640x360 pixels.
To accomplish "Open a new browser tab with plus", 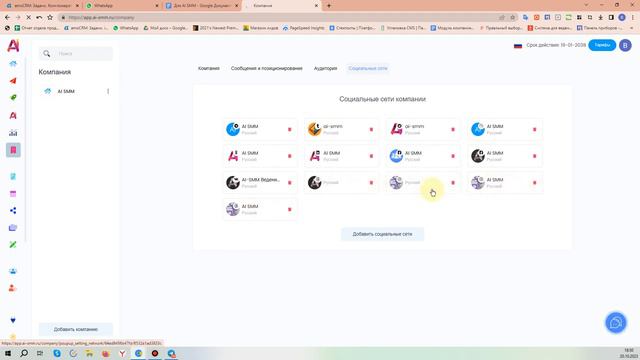I will click(x=329, y=6).
